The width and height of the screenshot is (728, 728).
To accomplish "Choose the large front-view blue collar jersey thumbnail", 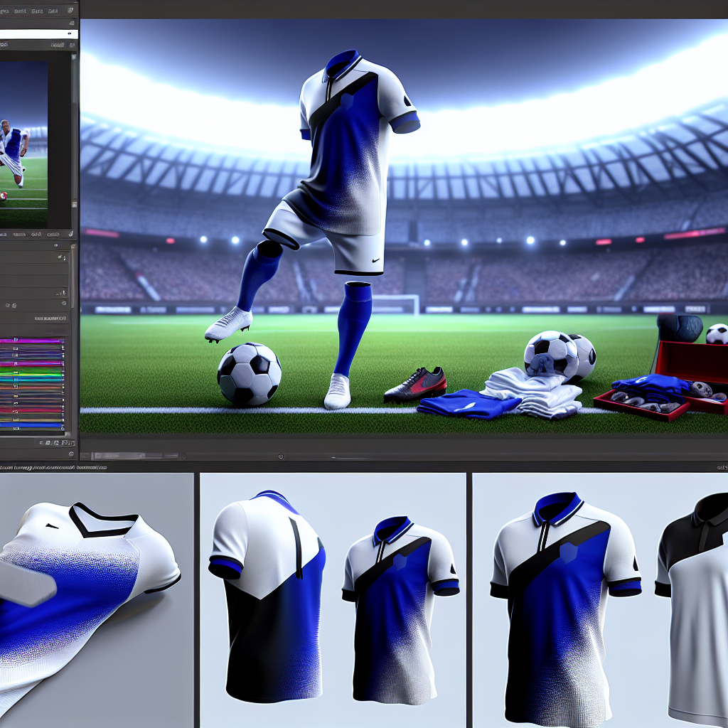I will (565, 604).
